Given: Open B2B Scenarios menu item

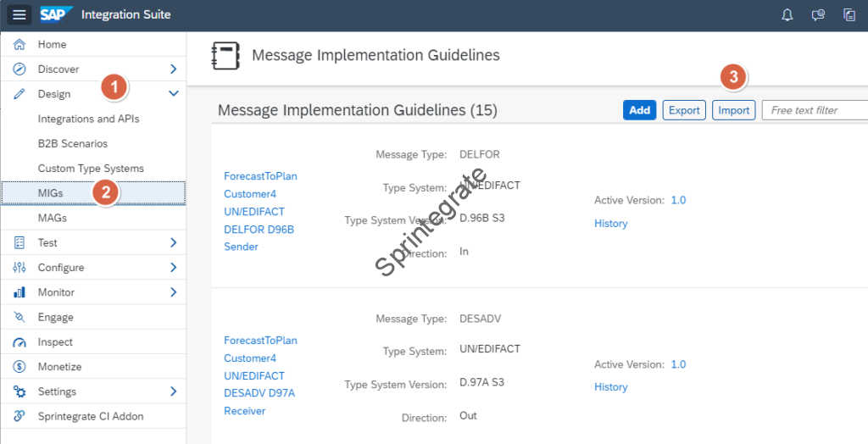Looking at the screenshot, I should pyautogui.click(x=73, y=144).
